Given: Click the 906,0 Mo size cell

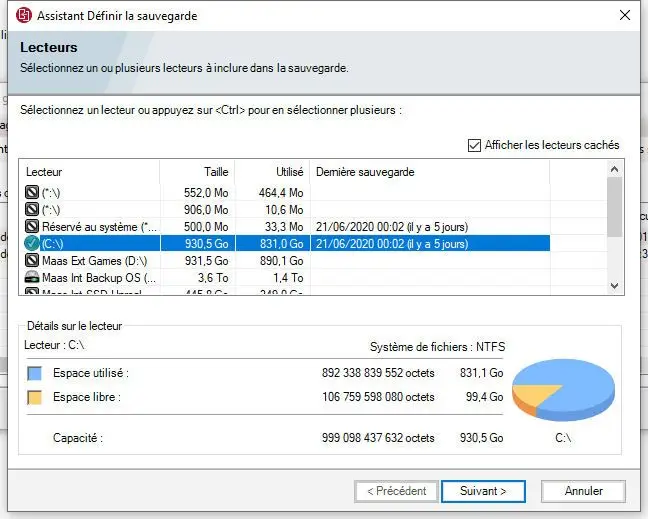Looking at the screenshot, I should 206,210.
